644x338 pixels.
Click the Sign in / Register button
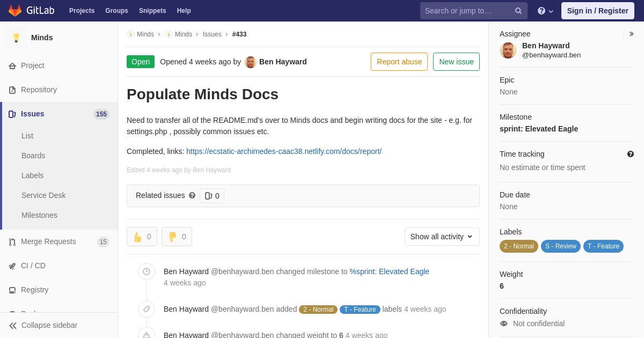pyautogui.click(x=598, y=11)
